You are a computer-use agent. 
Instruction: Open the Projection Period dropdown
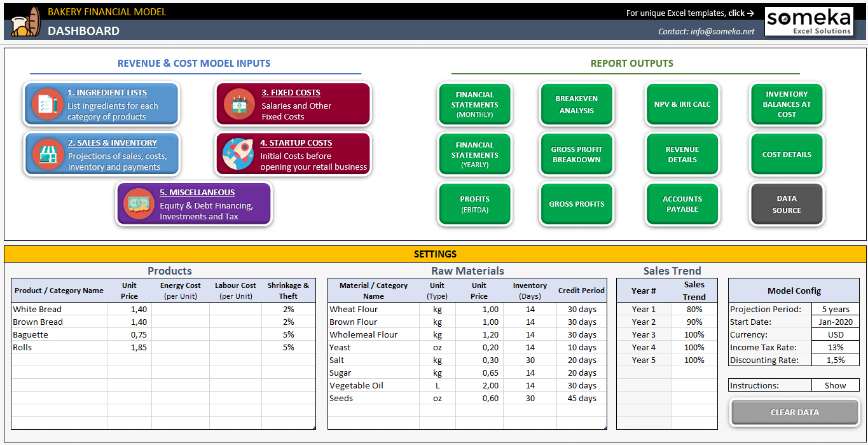[x=835, y=309]
